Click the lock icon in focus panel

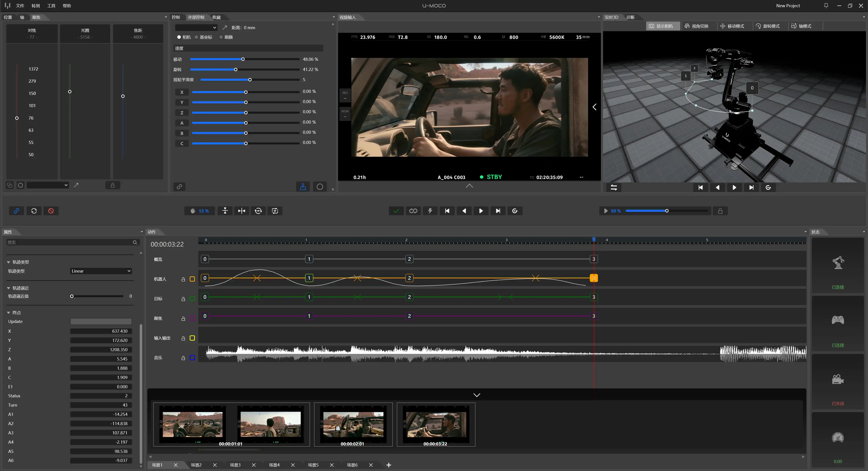point(113,185)
